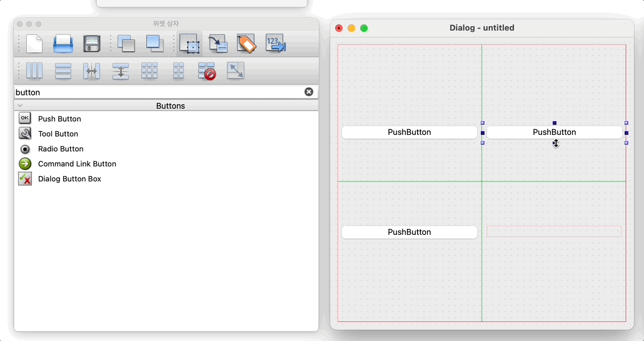Click the left-middle selection handle of the selected PushButton

click(483, 133)
